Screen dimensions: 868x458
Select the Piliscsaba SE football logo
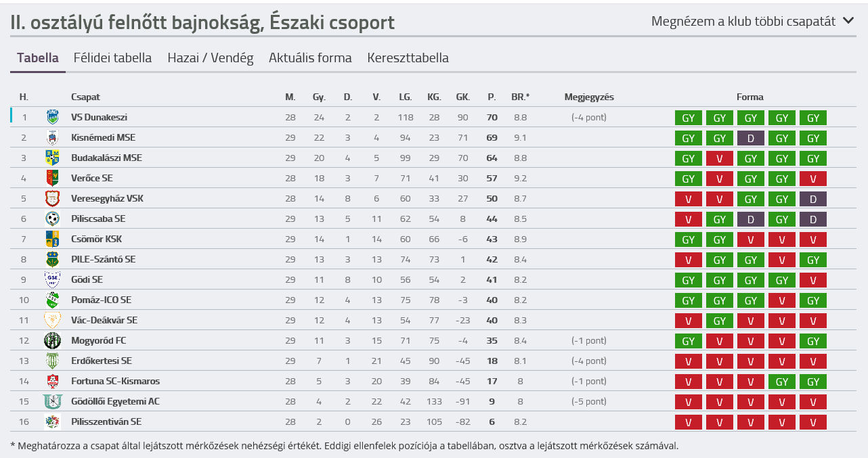[52, 219]
